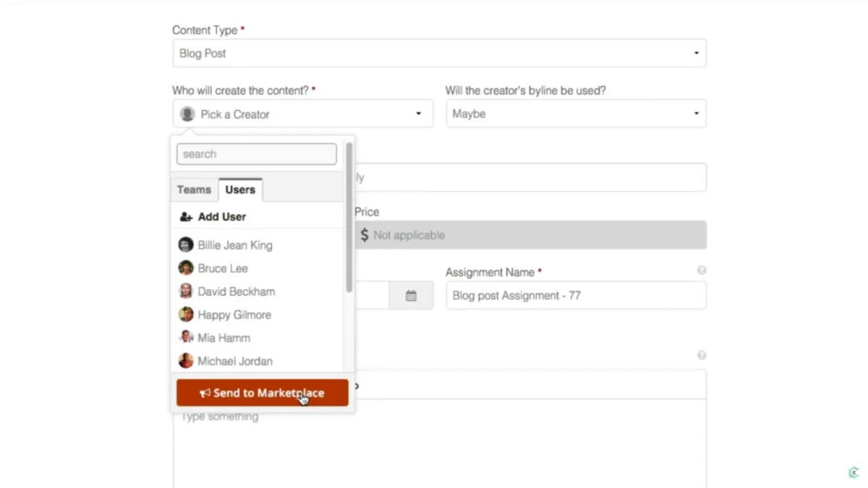The image size is (868, 488).
Task: Open the byline dropdown showing Maybe
Action: pos(576,114)
